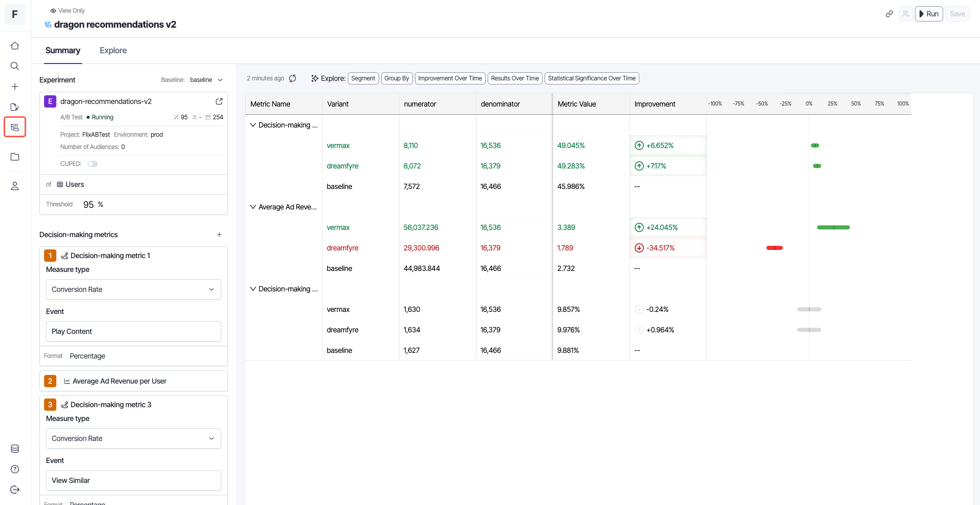980x505 pixels.
Task: Click the Group By button
Action: point(397,78)
